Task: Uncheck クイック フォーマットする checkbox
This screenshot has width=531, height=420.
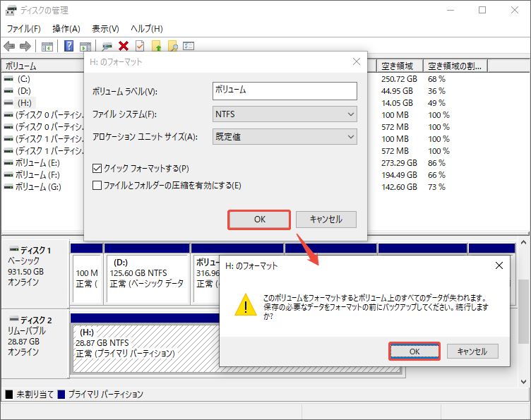Action: coord(97,168)
